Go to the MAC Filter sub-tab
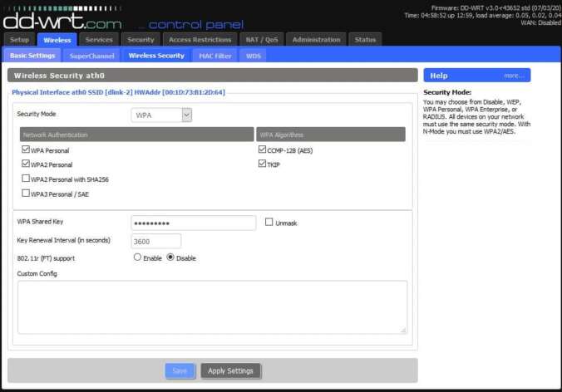The height and width of the screenshot is (392, 562). point(214,56)
